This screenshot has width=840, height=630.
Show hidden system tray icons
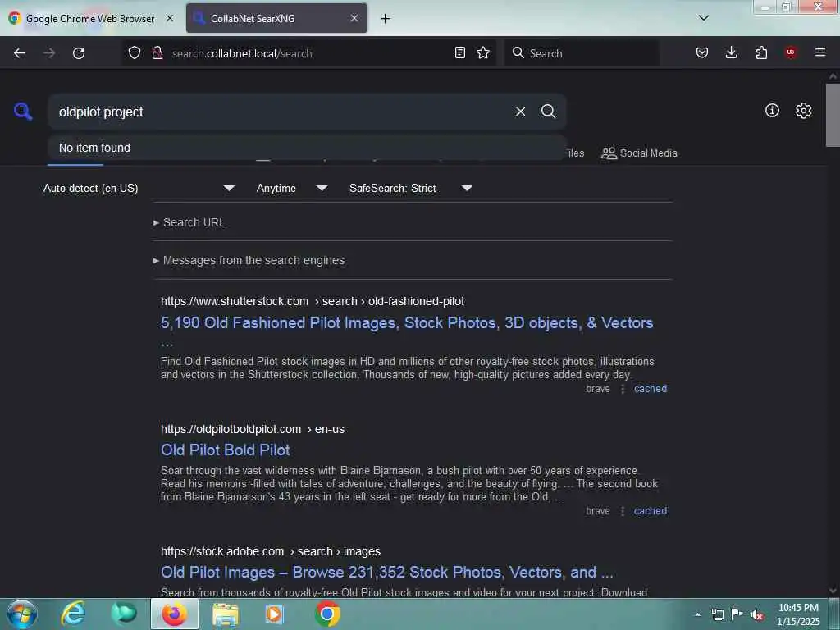[697, 614]
